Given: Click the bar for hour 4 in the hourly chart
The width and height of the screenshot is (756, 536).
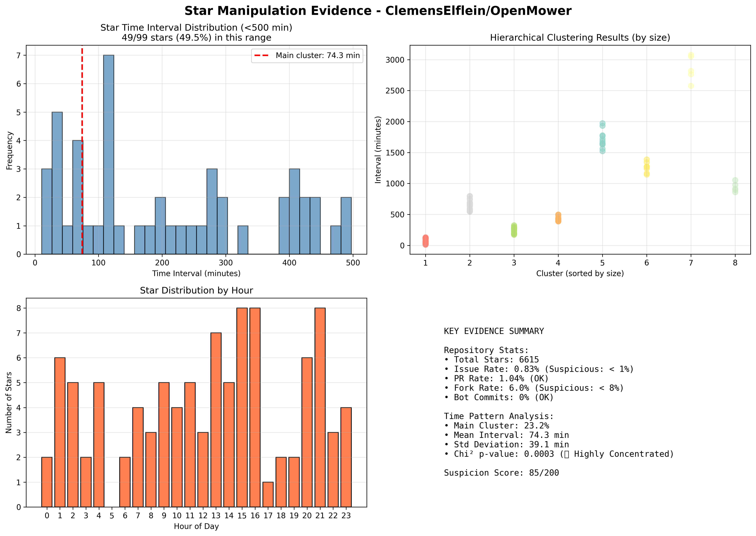Looking at the screenshot, I should (99, 445).
